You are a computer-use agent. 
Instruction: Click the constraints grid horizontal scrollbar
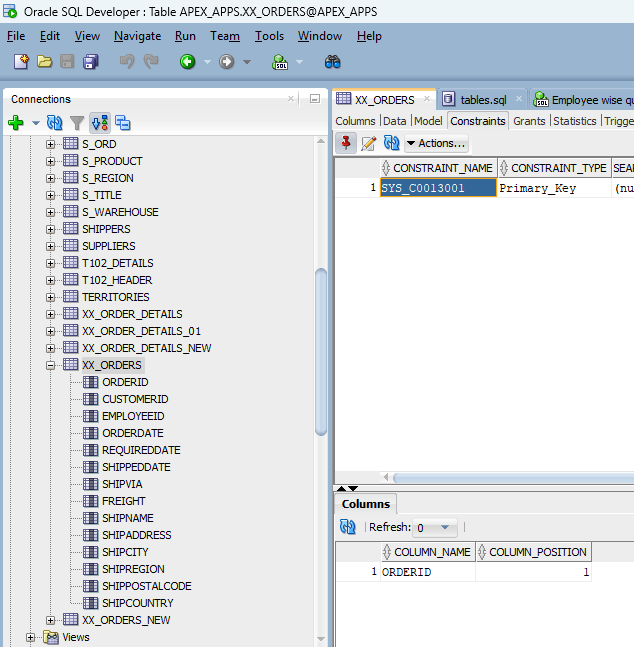click(512, 477)
